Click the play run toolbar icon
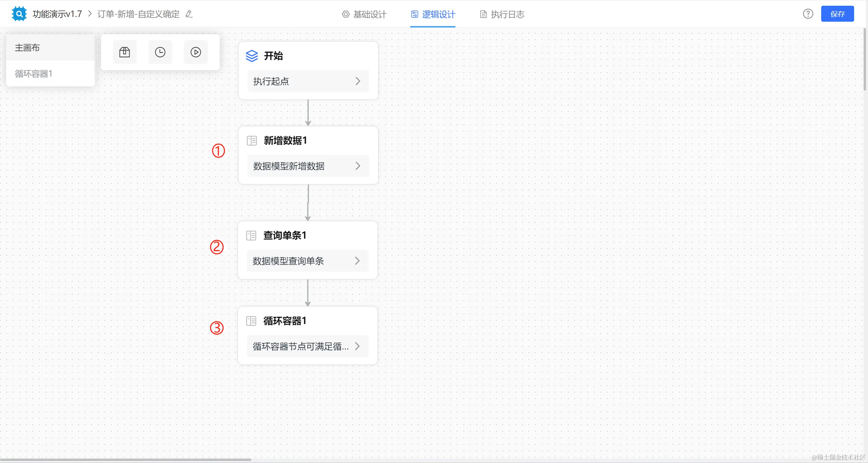868x463 pixels. point(196,52)
